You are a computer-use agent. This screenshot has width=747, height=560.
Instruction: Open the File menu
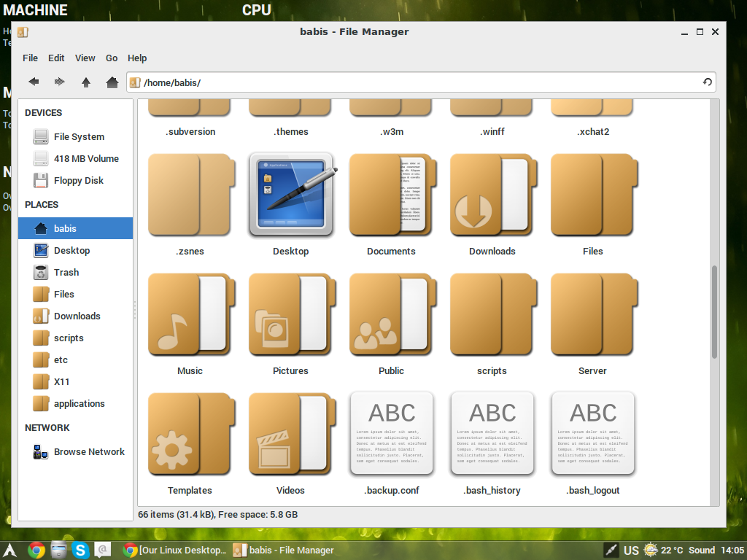[x=30, y=58]
